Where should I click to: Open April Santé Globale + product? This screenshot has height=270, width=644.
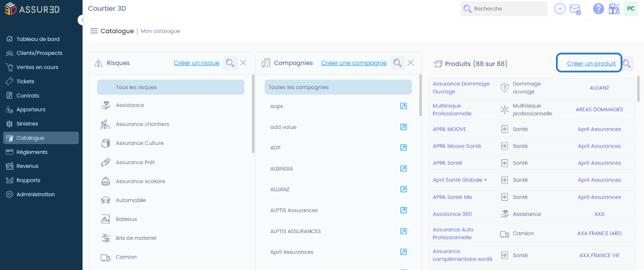click(460, 180)
